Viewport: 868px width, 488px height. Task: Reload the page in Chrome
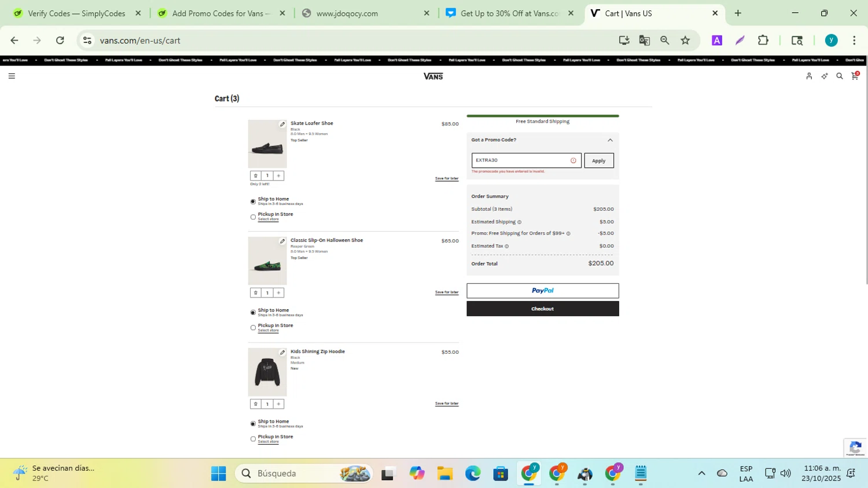60,41
